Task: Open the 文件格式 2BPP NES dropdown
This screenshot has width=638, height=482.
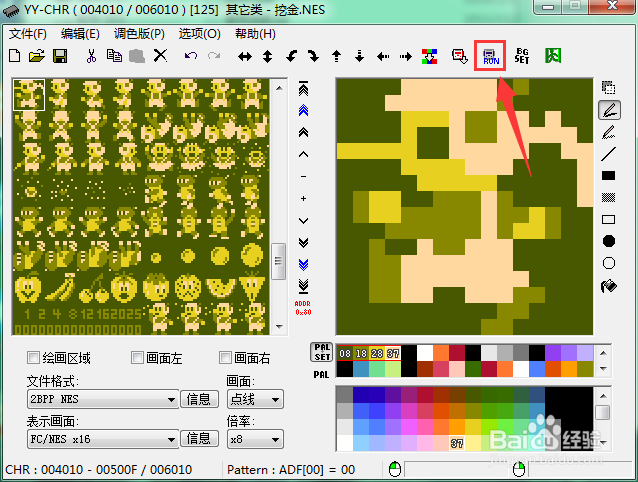Action: 103,399
